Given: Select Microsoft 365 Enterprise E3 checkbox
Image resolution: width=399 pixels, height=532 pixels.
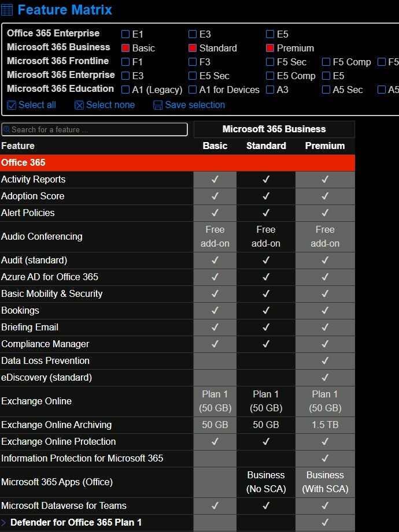Looking at the screenshot, I should tap(125, 76).
